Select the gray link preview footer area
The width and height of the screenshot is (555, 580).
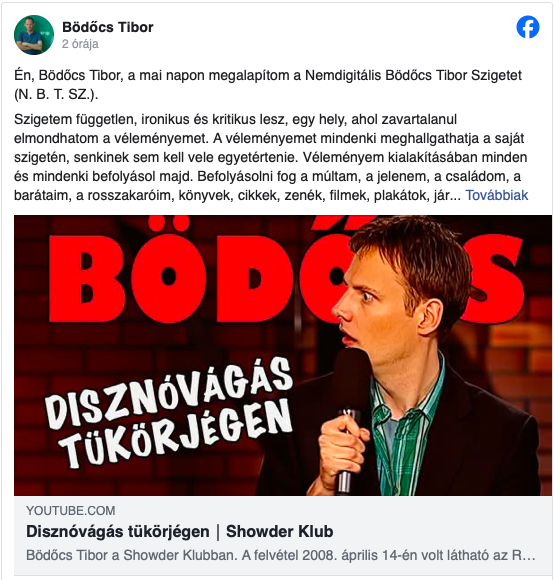tap(283, 535)
